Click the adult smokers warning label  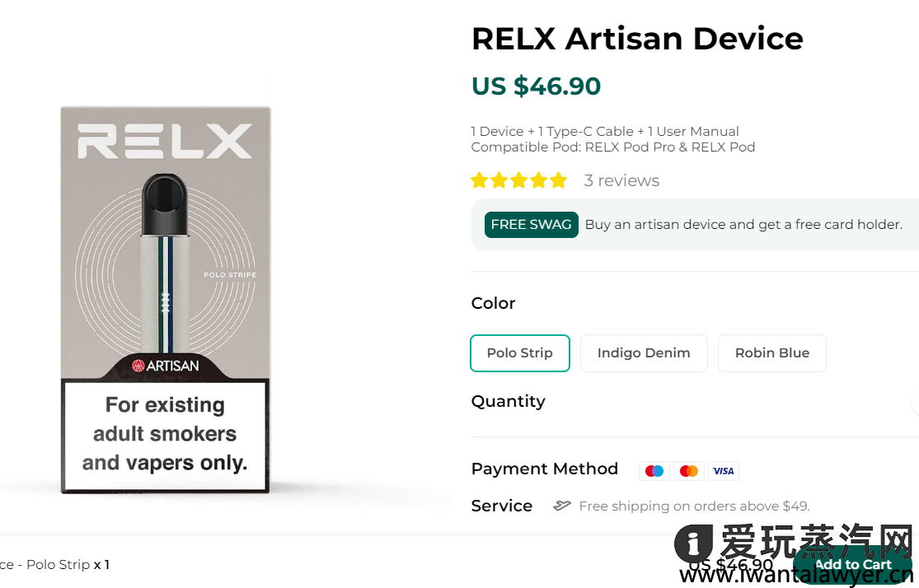pyautogui.click(x=165, y=434)
